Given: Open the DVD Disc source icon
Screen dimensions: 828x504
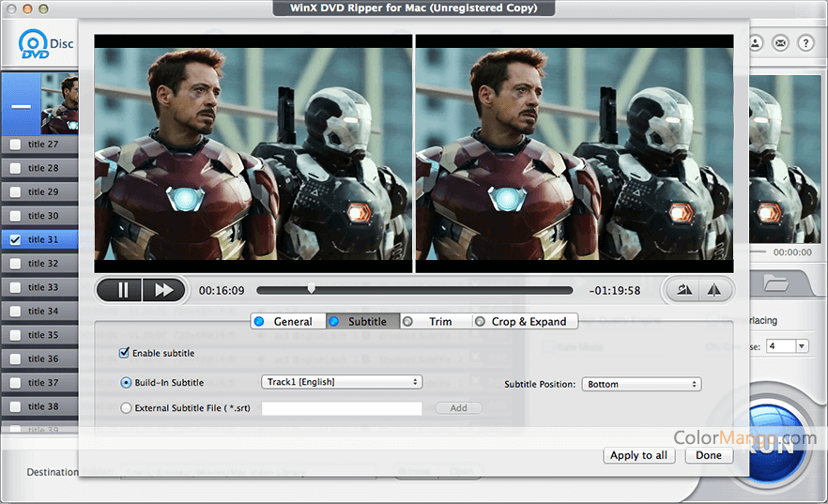Looking at the screenshot, I should pyautogui.click(x=36, y=43).
